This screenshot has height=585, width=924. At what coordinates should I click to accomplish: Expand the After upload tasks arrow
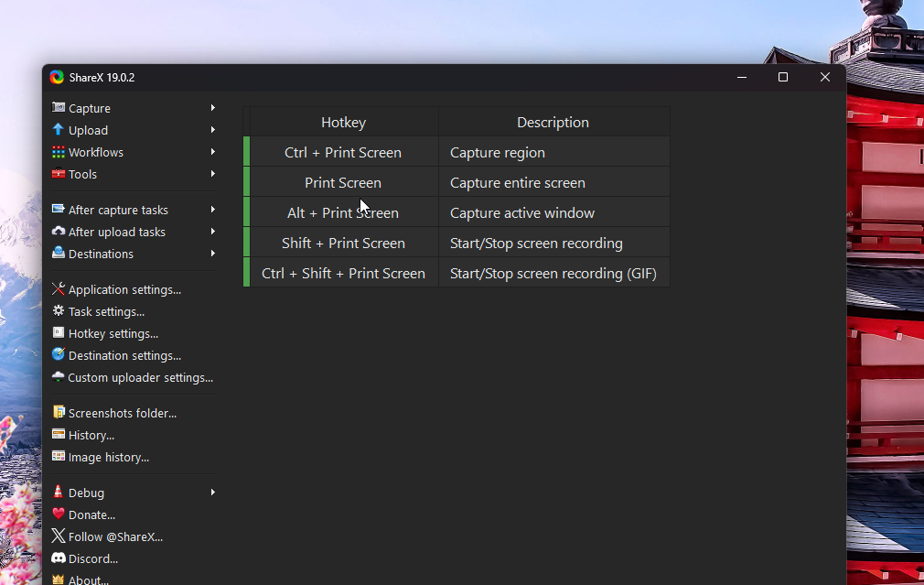point(213,232)
